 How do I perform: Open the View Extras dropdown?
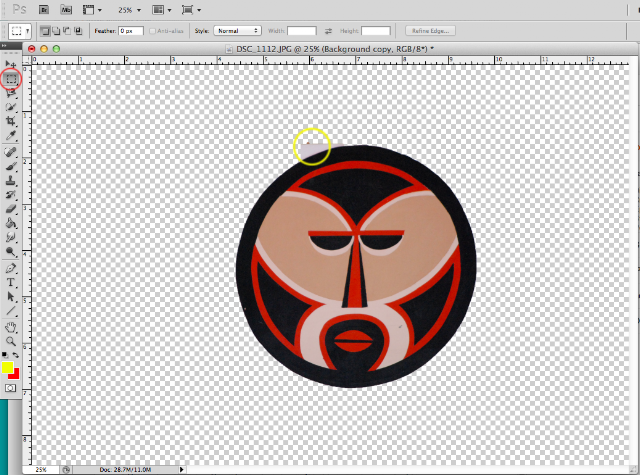[x=92, y=10]
